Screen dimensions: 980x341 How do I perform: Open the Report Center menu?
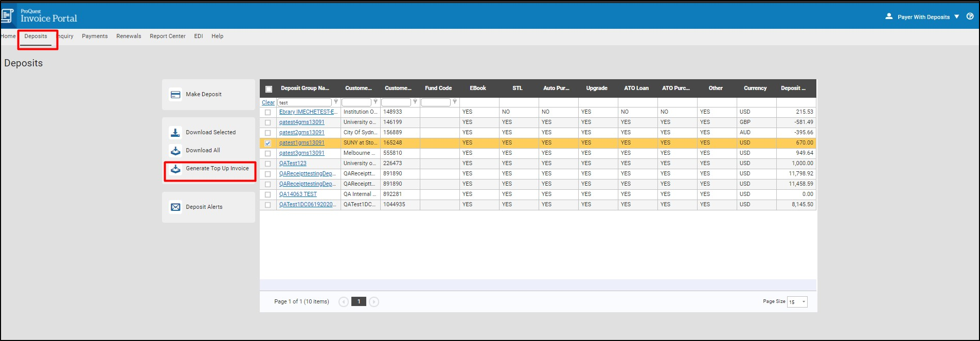pyautogui.click(x=168, y=36)
